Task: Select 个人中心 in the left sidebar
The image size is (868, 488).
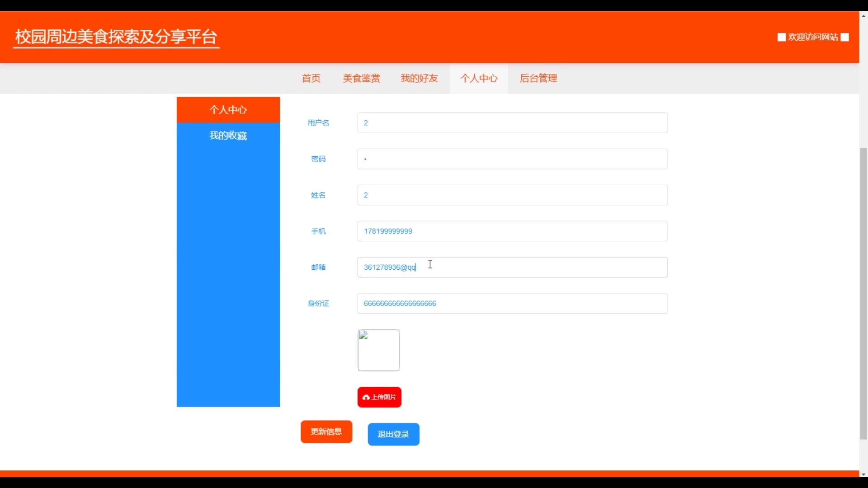Action: (x=228, y=110)
